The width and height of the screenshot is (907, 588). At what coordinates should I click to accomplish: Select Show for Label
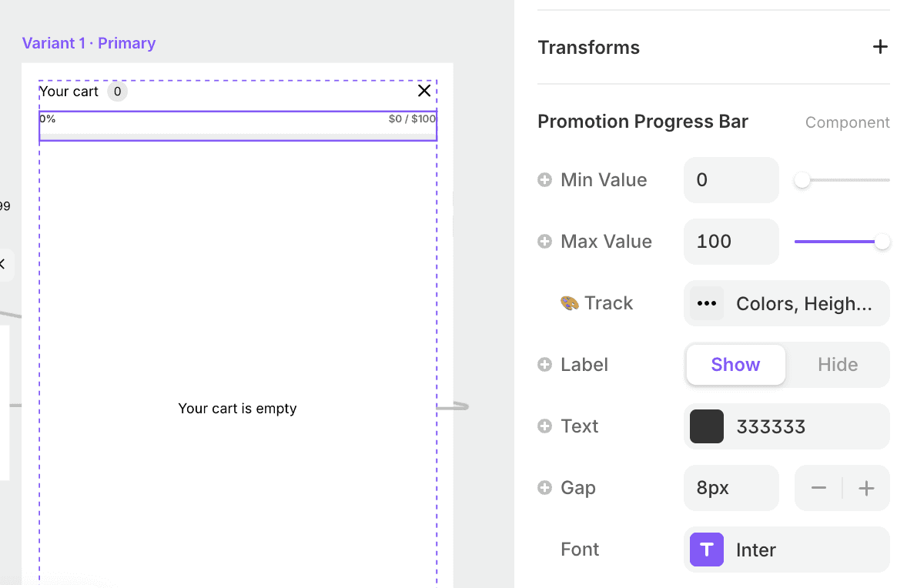click(735, 365)
